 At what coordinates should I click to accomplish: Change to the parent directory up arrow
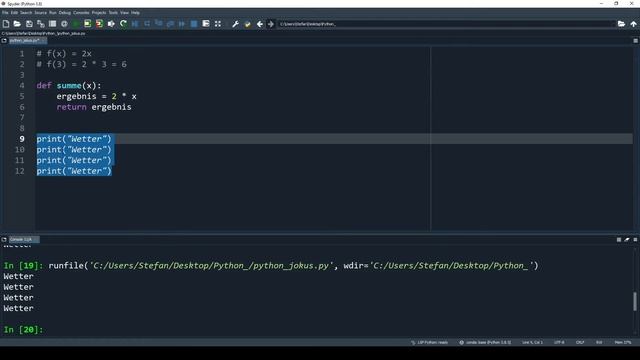pos(633,24)
